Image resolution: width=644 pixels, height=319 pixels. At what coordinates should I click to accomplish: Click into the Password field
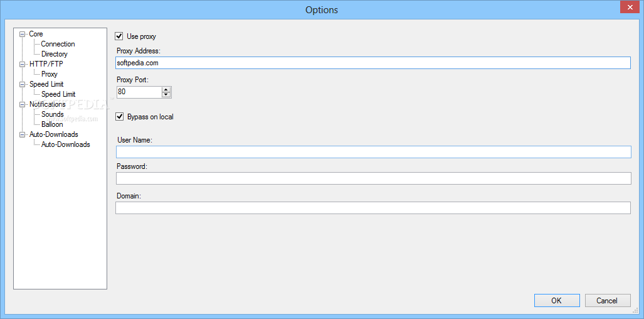tap(373, 178)
